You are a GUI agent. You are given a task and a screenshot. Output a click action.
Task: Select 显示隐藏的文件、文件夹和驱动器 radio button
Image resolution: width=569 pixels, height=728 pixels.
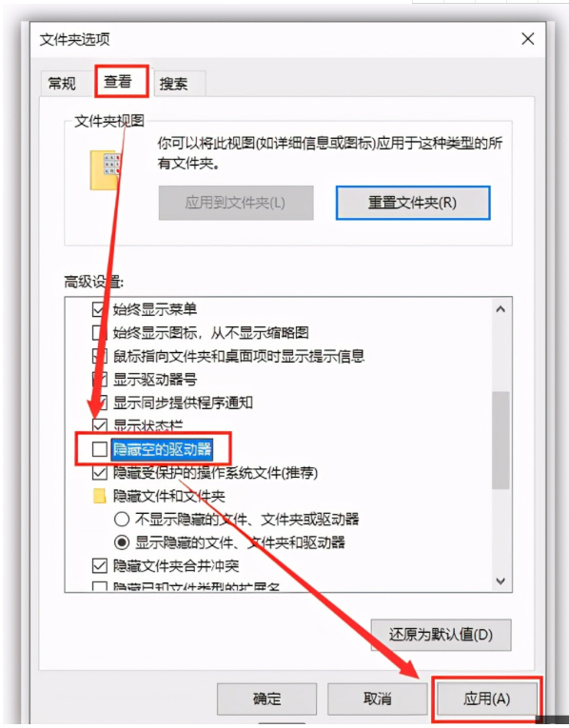point(122,542)
